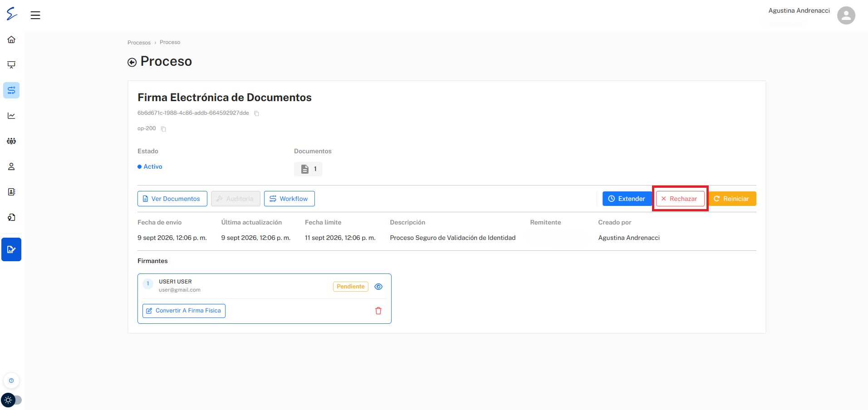
Task: Click the help question mark icon
Action: coord(11,381)
